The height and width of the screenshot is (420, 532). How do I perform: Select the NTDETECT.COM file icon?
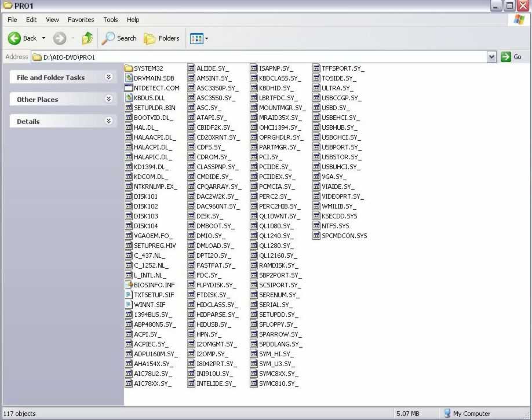[x=129, y=88]
